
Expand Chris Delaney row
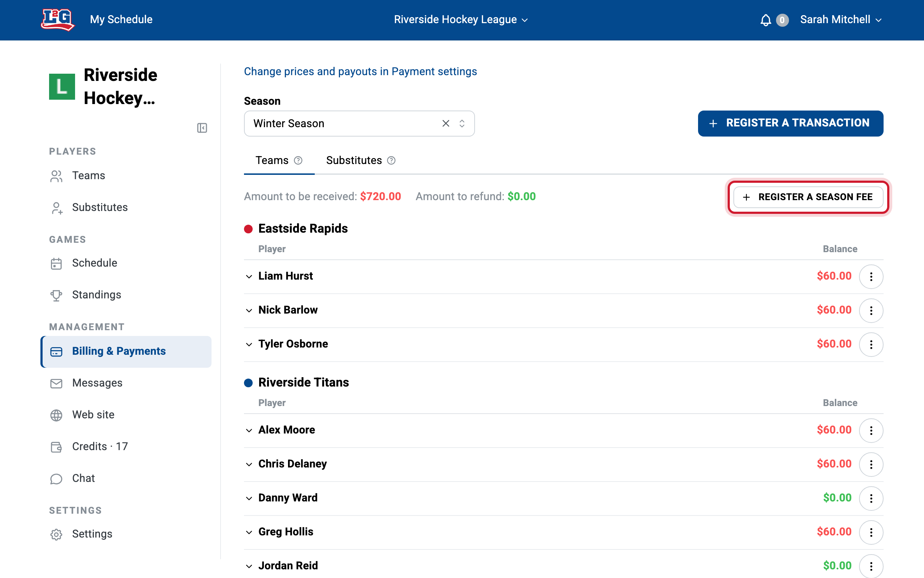[249, 465]
